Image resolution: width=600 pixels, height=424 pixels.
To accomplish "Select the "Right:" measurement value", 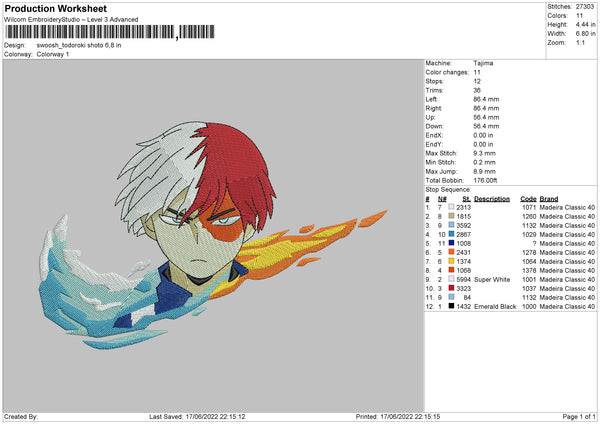I will [486, 108].
